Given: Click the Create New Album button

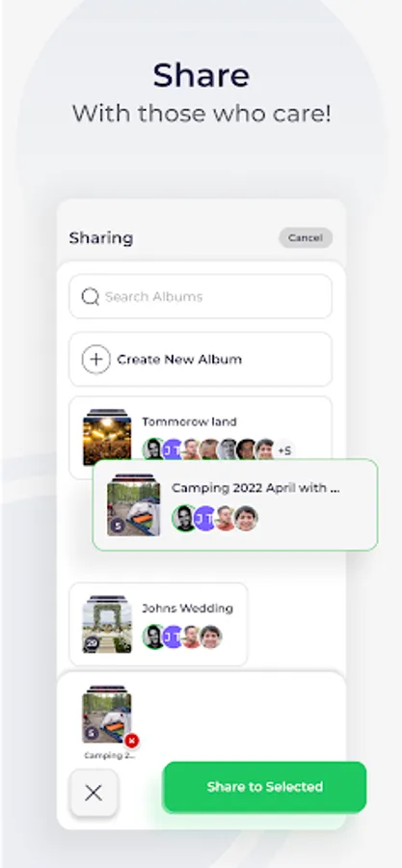Looking at the screenshot, I should pos(201,360).
